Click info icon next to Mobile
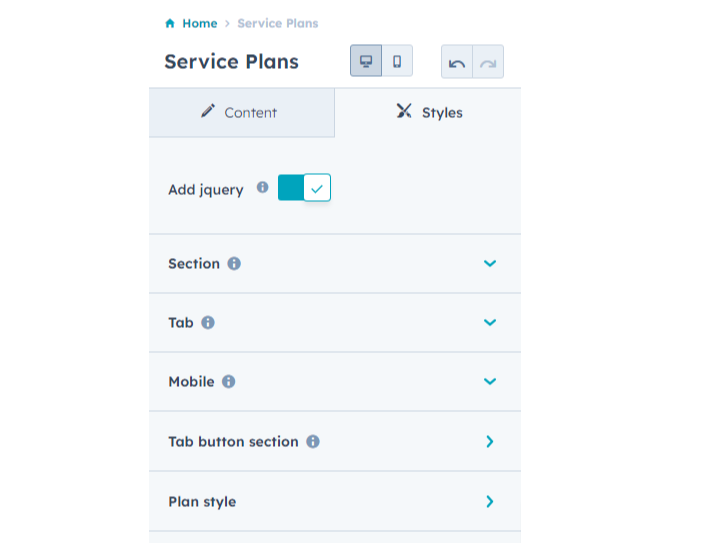The image size is (724, 543). [229, 382]
